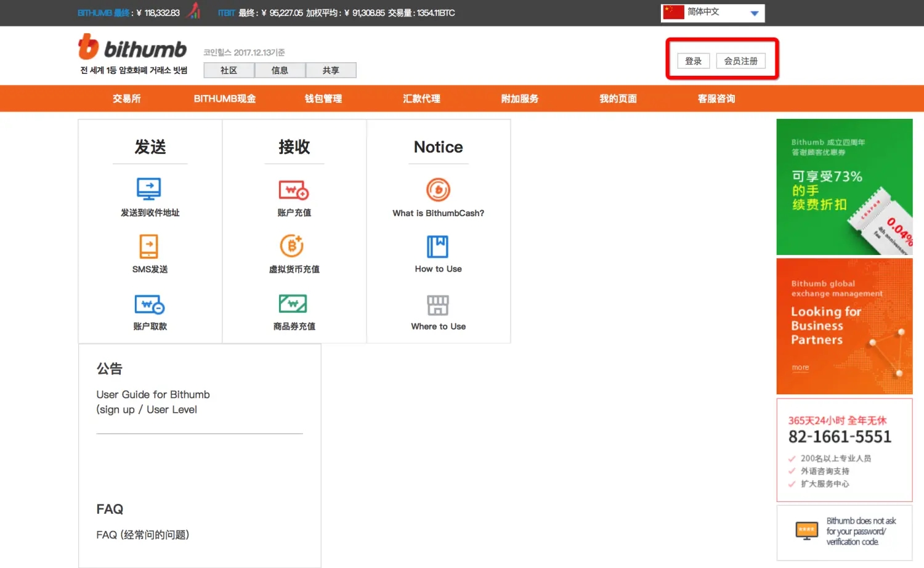Click the 账户取款 withdrawal icon
The height and width of the screenshot is (568, 924).
click(149, 302)
